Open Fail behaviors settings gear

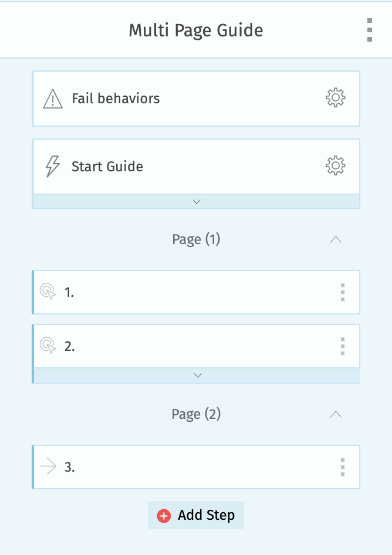335,98
